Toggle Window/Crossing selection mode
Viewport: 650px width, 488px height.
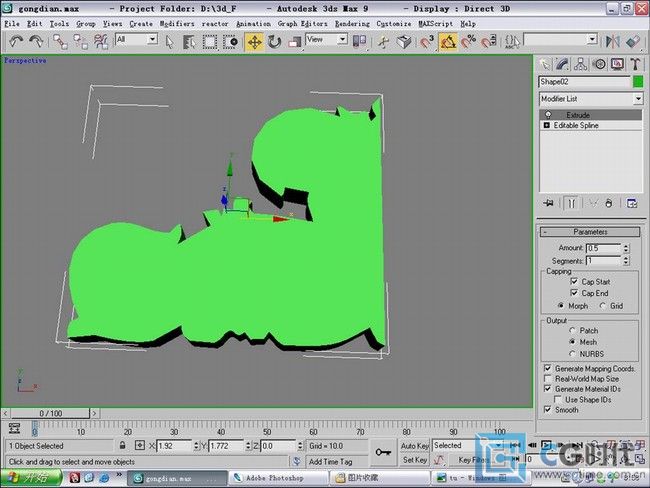tap(230, 41)
